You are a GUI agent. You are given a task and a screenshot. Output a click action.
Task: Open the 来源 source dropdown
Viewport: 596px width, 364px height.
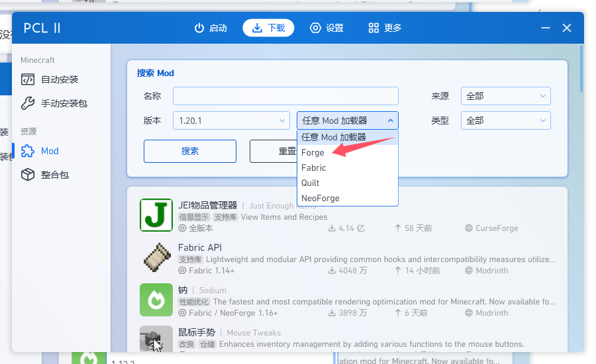[x=505, y=96]
